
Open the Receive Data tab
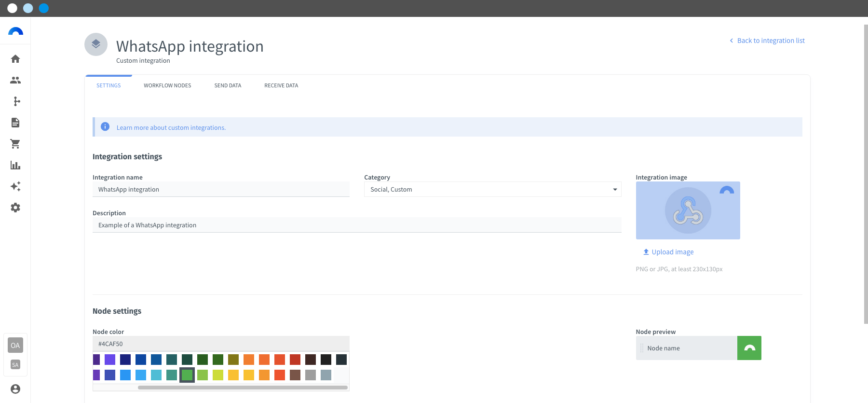click(x=281, y=85)
